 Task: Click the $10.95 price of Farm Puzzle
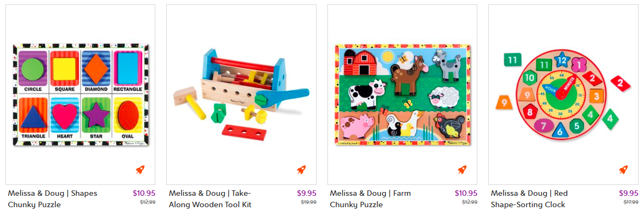(466, 193)
